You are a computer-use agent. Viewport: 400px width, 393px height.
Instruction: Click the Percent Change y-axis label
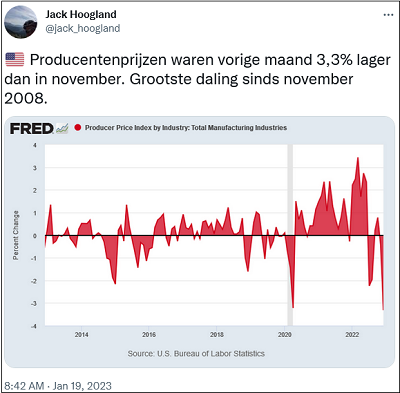click(x=16, y=235)
